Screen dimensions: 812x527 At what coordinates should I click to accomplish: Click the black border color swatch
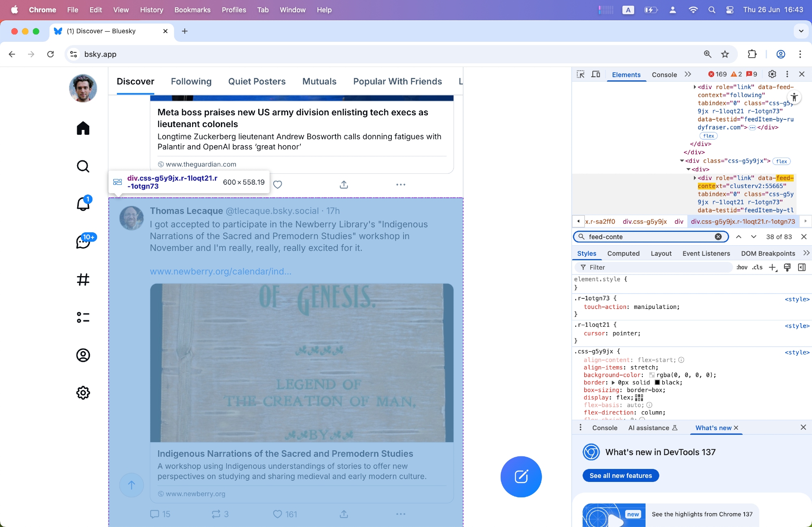(x=657, y=382)
